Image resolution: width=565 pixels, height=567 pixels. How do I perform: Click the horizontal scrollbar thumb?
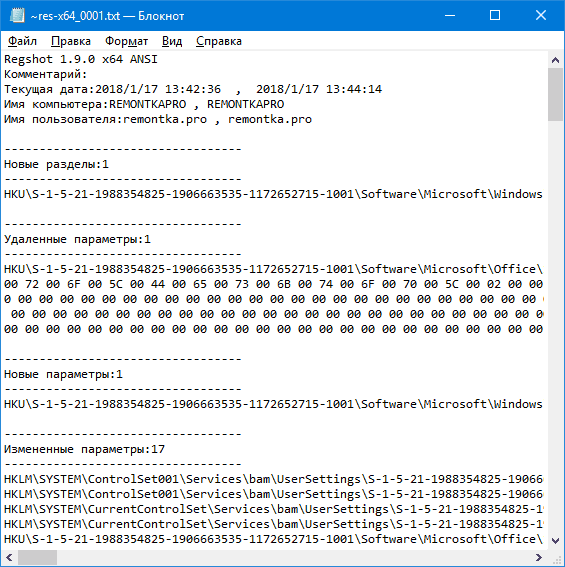point(37,557)
